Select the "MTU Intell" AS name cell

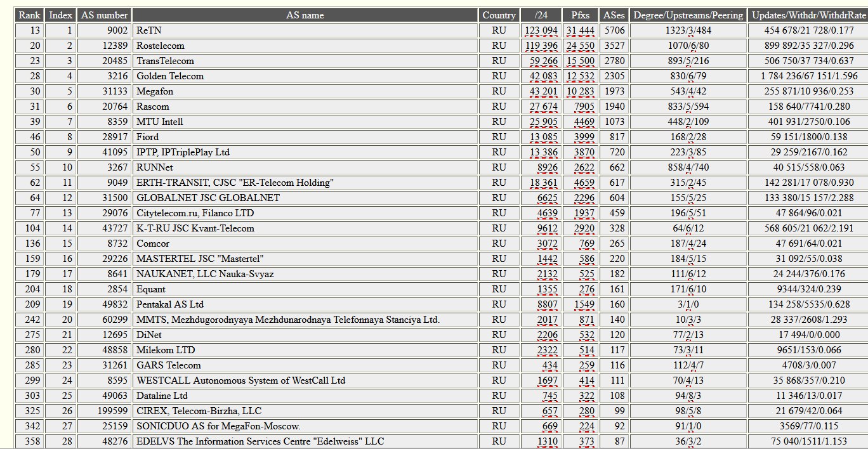[x=305, y=122]
